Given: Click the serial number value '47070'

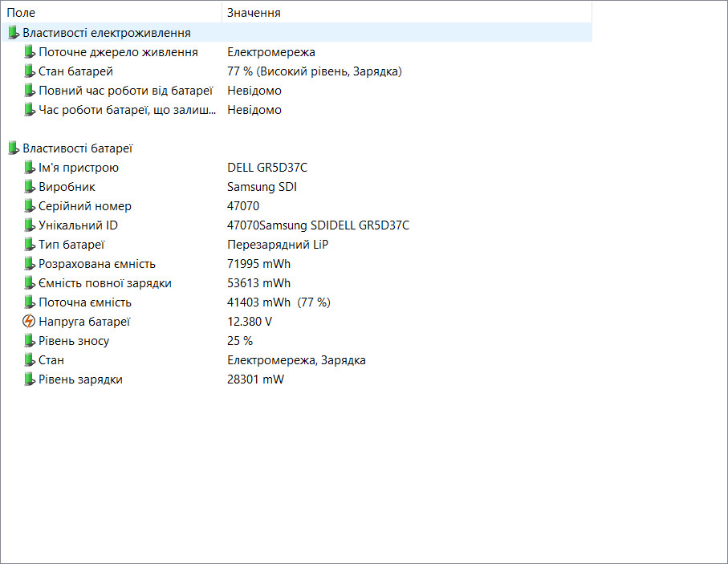Looking at the screenshot, I should (243, 206).
